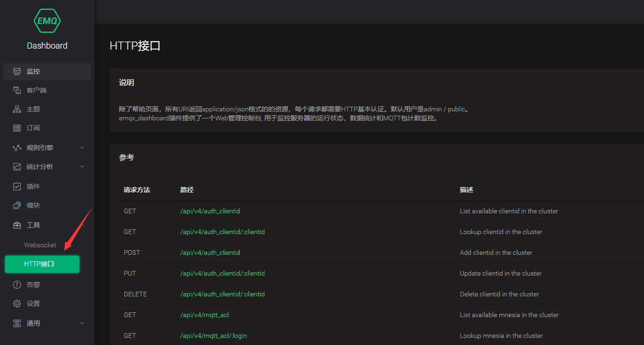Click the 客户端 sidebar icon
The height and width of the screenshot is (345, 644).
tap(17, 90)
